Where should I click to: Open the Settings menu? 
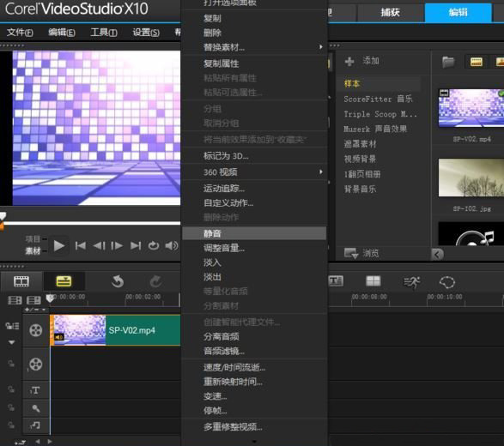(146, 33)
